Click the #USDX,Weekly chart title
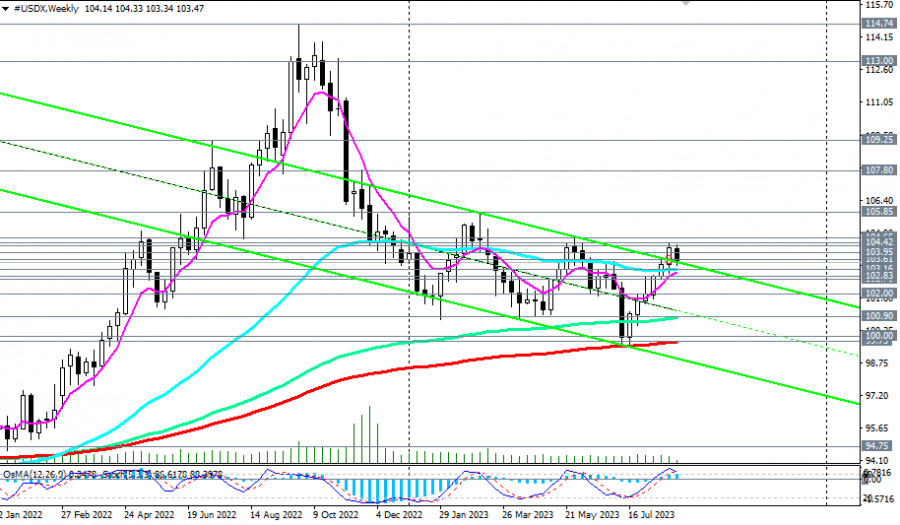 46,9
